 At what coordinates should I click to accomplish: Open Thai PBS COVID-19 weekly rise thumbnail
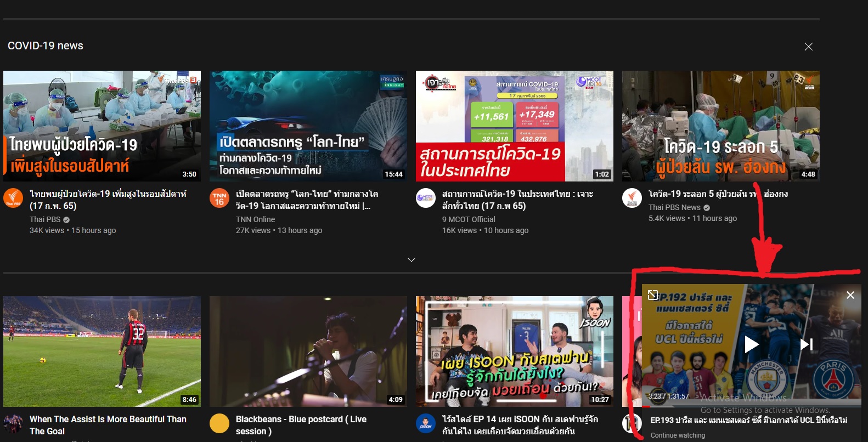click(102, 126)
